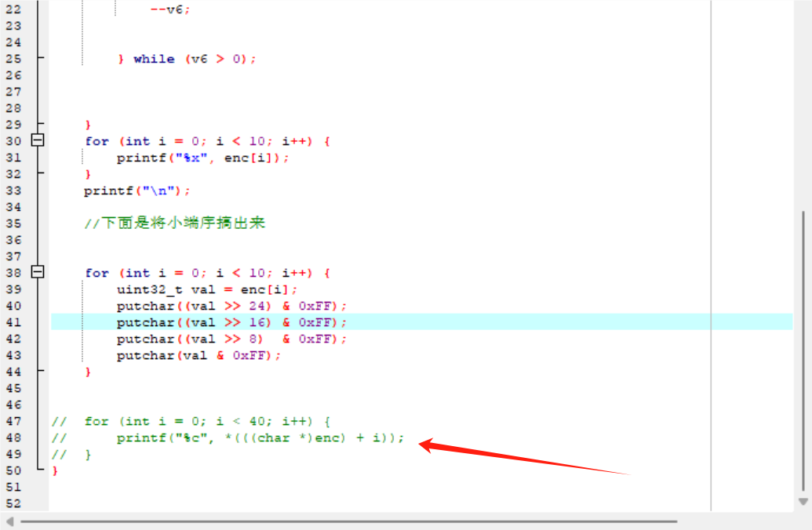Click line number 52 in the gutter
Image resolution: width=812 pixels, height=530 pixels.
[13, 503]
